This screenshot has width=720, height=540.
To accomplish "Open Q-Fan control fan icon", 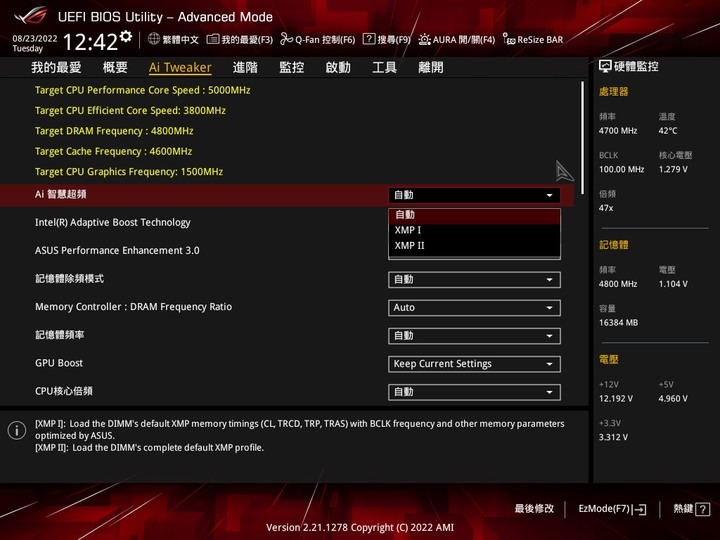I will tap(287, 39).
